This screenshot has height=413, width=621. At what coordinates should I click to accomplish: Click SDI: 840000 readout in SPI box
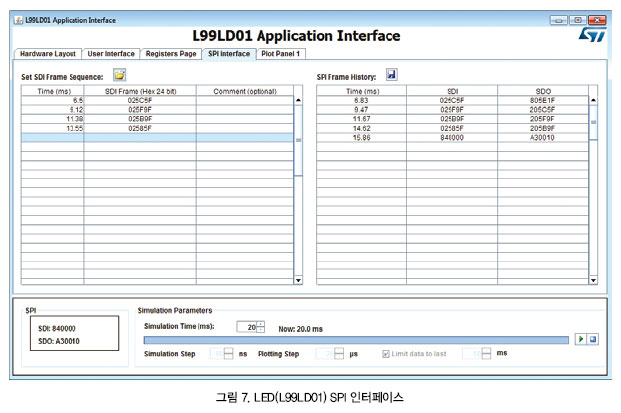57,329
